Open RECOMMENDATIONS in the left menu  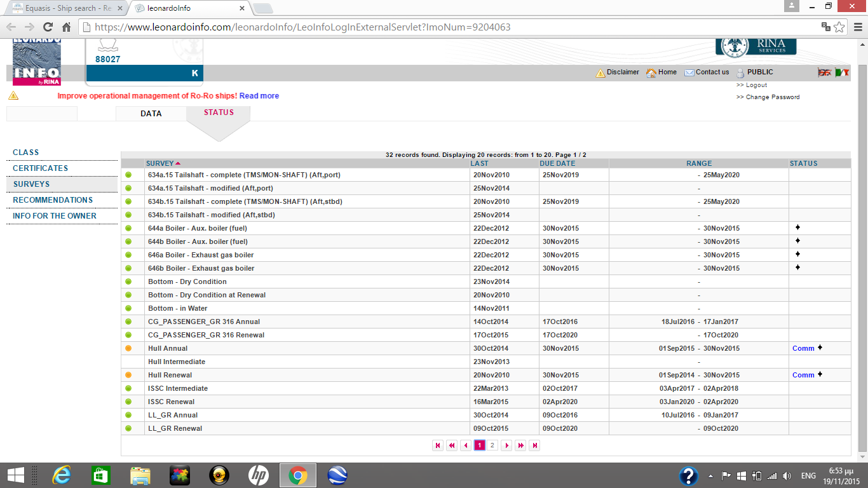[53, 200]
